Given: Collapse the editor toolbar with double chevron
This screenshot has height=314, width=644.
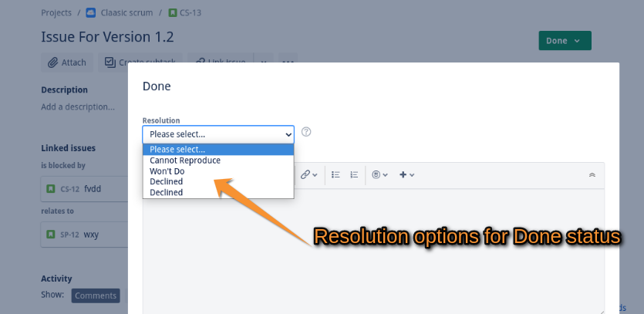Looking at the screenshot, I should pyautogui.click(x=592, y=174).
